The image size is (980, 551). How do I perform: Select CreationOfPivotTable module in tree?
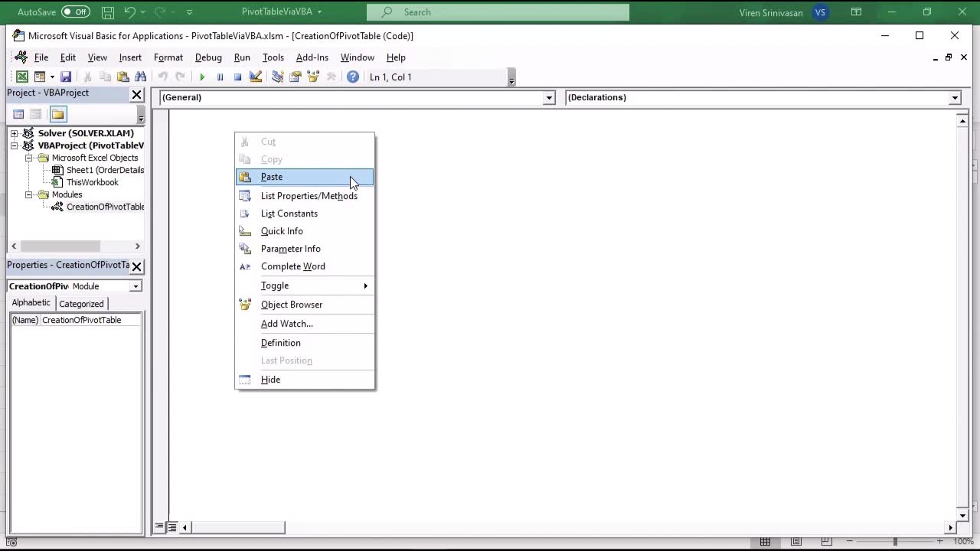[105, 207]
